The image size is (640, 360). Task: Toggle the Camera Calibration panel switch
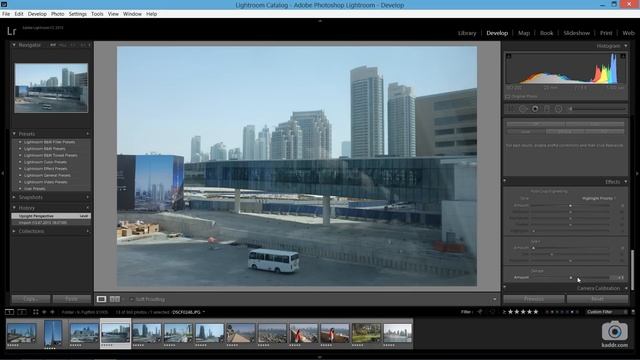coord(505,287)
